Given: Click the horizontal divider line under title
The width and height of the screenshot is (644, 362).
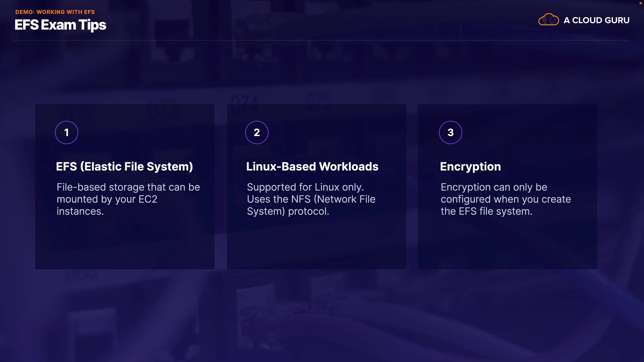Looking at the screenshot, I should point(322,40).
